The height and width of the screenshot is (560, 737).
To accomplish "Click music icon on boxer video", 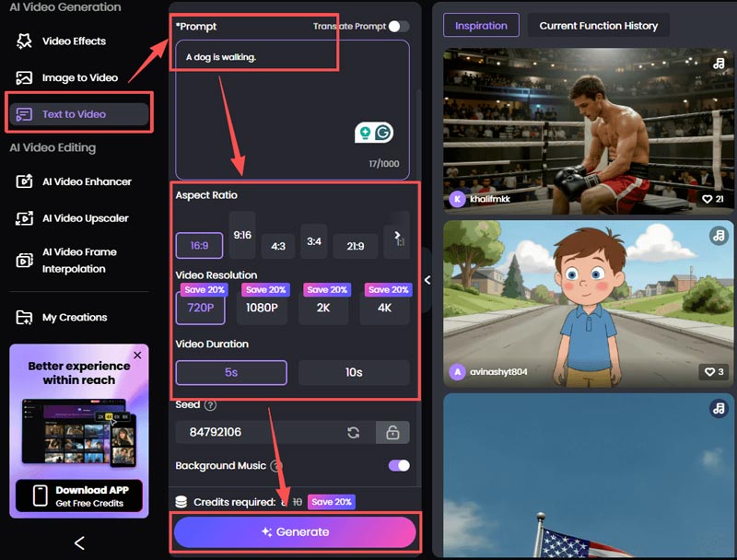I will pyautogui.click(x=719, y=64).
